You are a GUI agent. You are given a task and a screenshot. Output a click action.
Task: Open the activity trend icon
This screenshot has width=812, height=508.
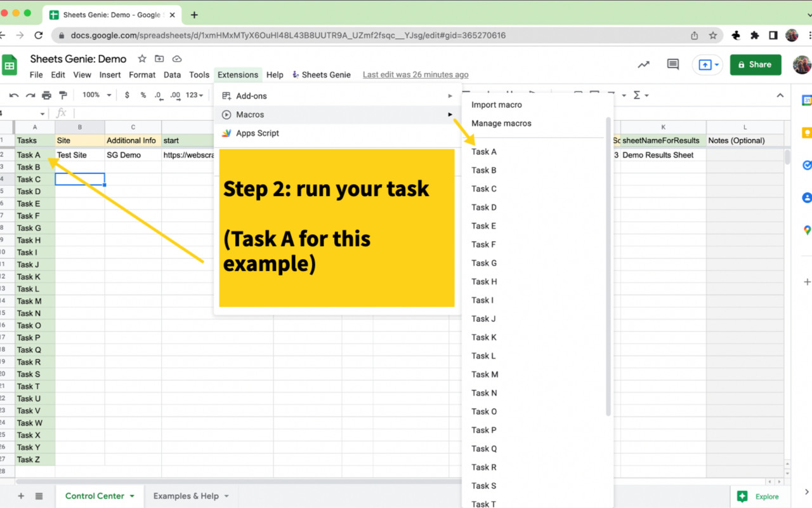[x=644, y=64]
